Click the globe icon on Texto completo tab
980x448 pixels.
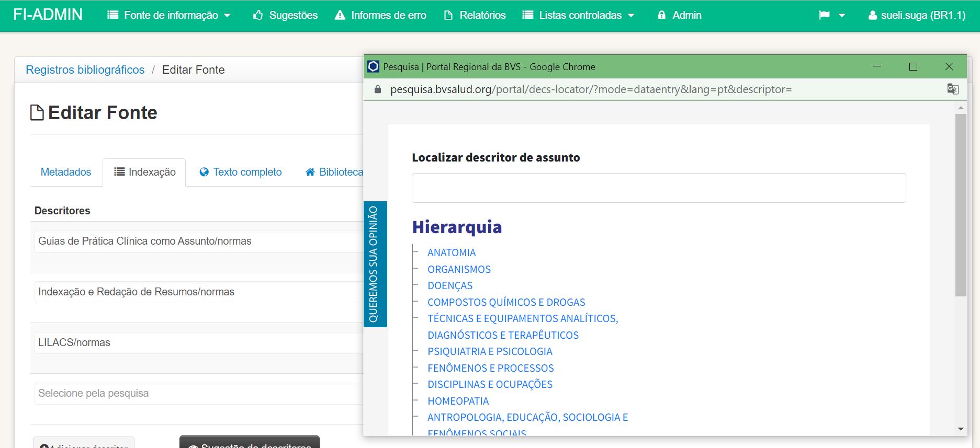[x=204, y=172]
